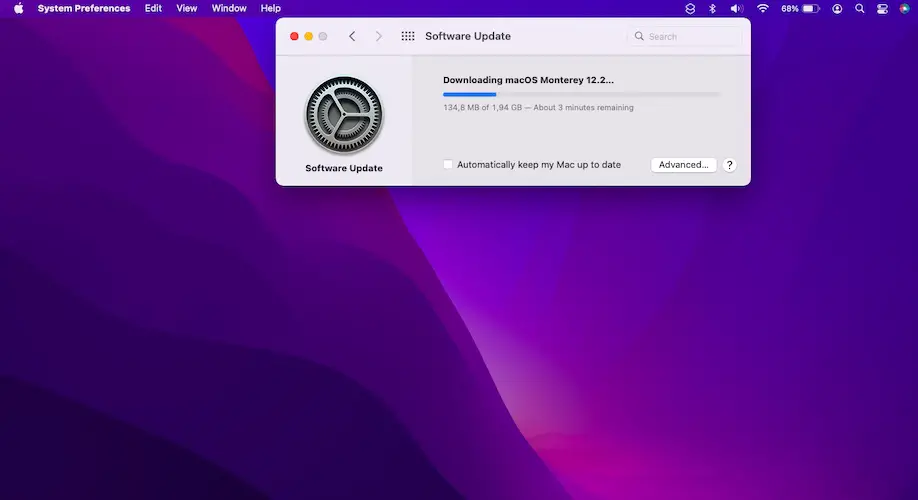Open the volume control in menu bar
Screen dimensions: 918x500
point(737,8)
